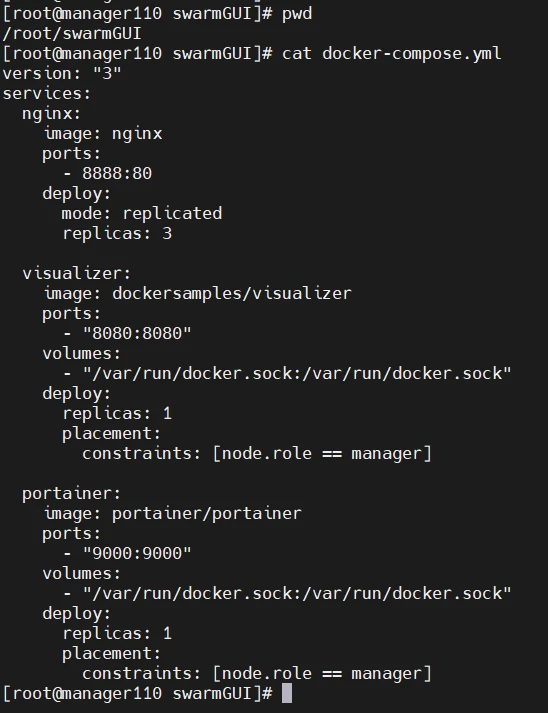Image resolution: width=548 pixels, height=713 pixels.
Task: Click the visualizer docker.sock volume line
Action: coord(287,373)
